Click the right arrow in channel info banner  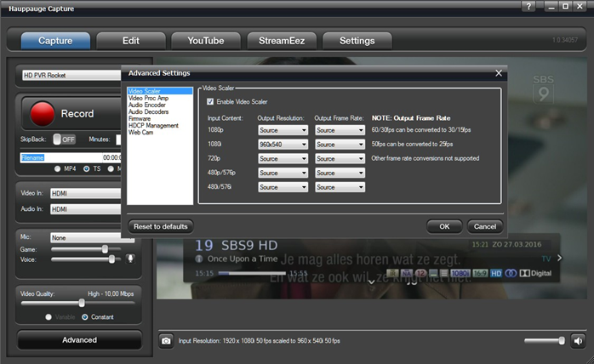[x=559, y=258]
